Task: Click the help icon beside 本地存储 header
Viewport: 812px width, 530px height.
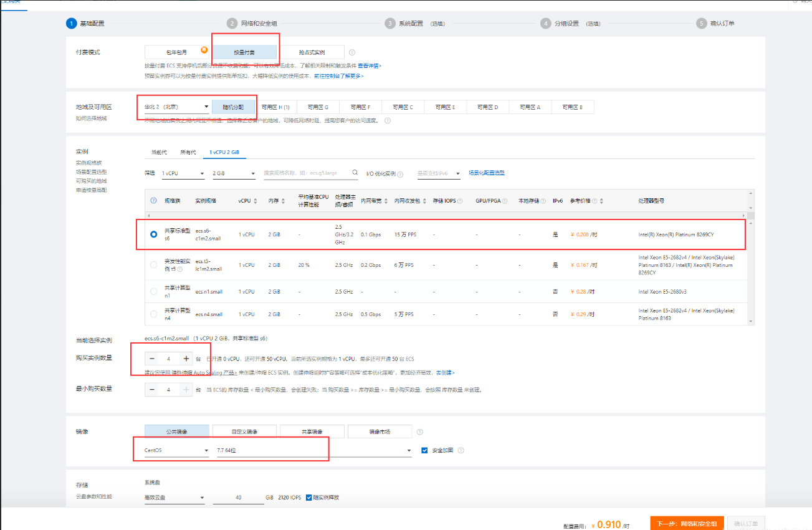Action: (544, 201)
